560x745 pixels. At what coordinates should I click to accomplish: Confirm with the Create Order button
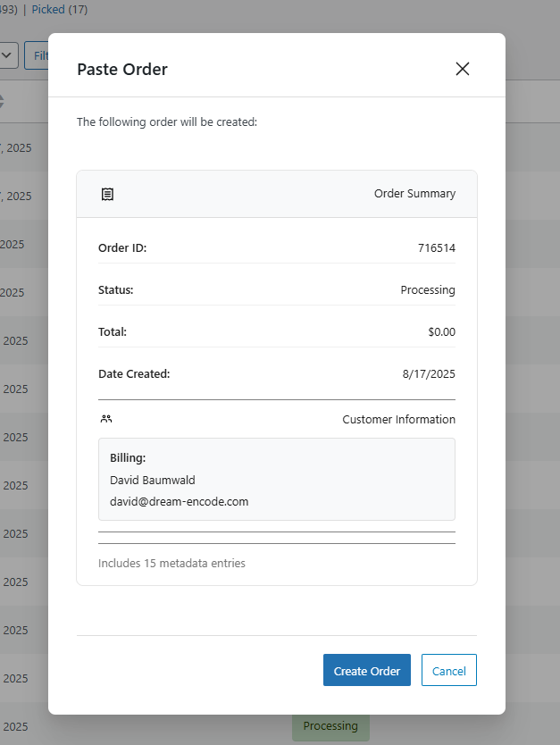point(366,671)
